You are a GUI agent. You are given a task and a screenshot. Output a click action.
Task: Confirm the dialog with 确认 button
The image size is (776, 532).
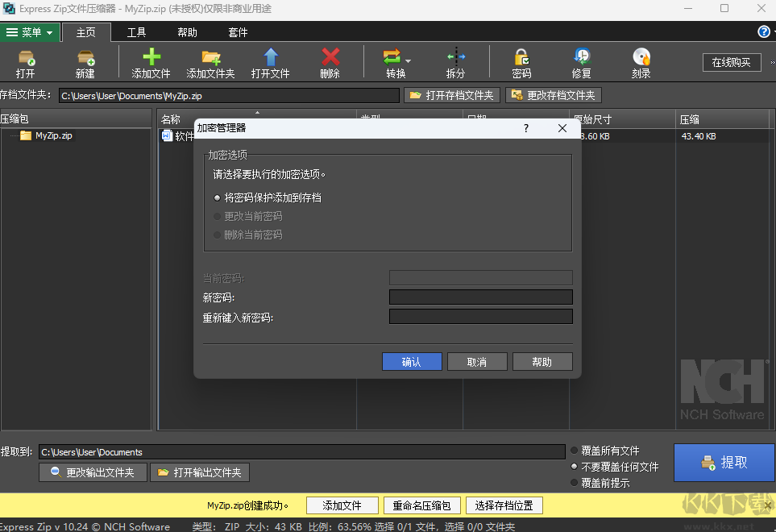412,361
